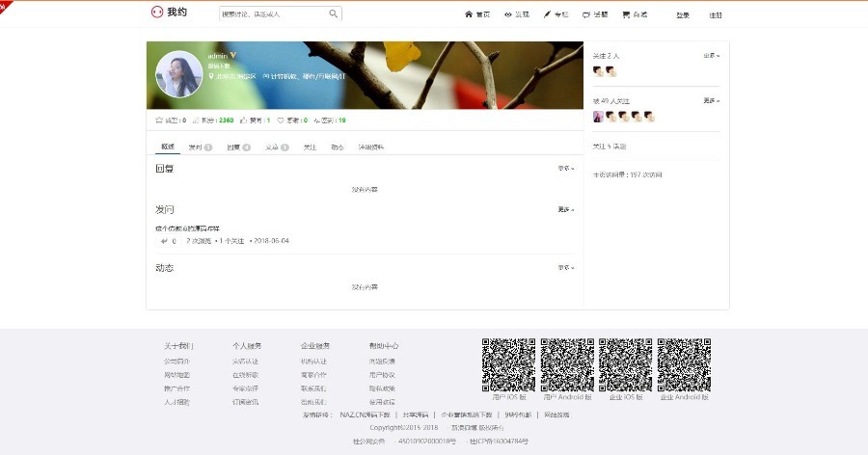Click the admin profile avatar photo

point(179,74)
